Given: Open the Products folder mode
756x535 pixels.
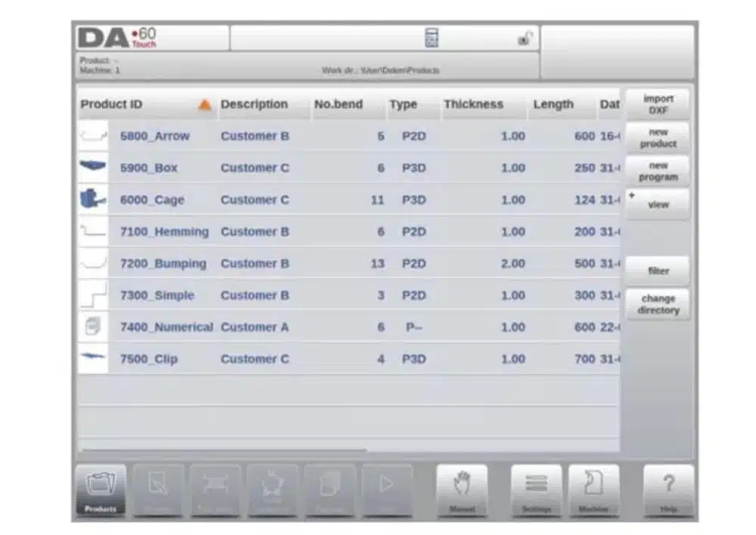Looking at the screenshot, I should coord(101,490).
